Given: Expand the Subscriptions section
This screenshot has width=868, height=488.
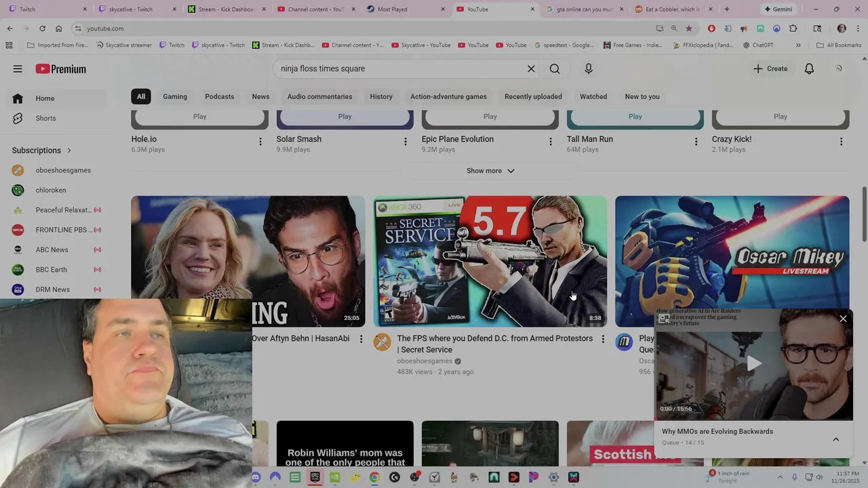Looking at the screenshot, I should pyautogui.click(x=41, y=150).
